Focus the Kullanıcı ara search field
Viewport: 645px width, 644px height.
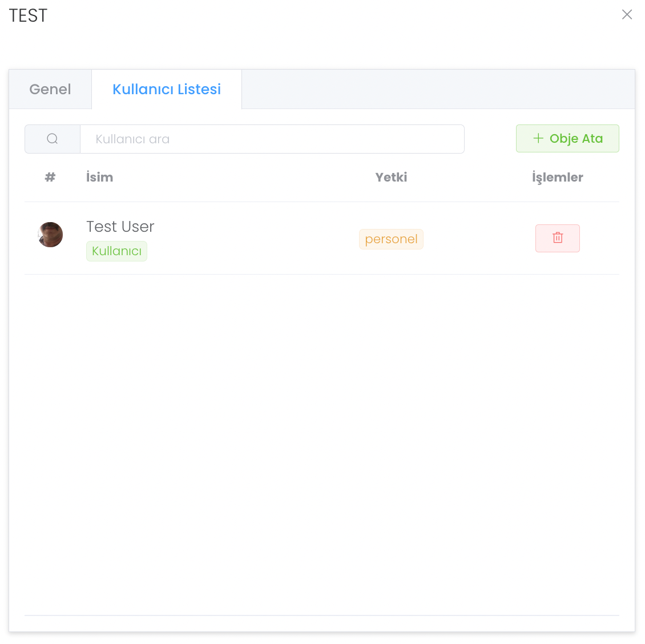[272, 139]
